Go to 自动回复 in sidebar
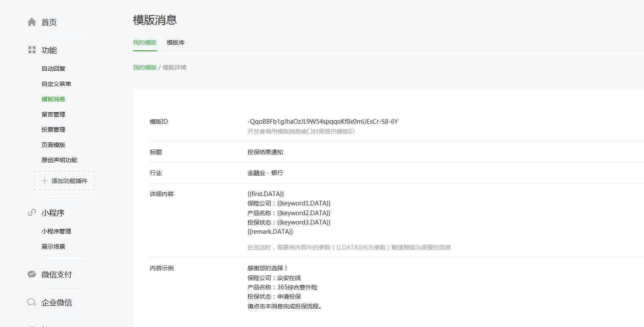Viewport: 644px width, 327px height. pos(53,69)
